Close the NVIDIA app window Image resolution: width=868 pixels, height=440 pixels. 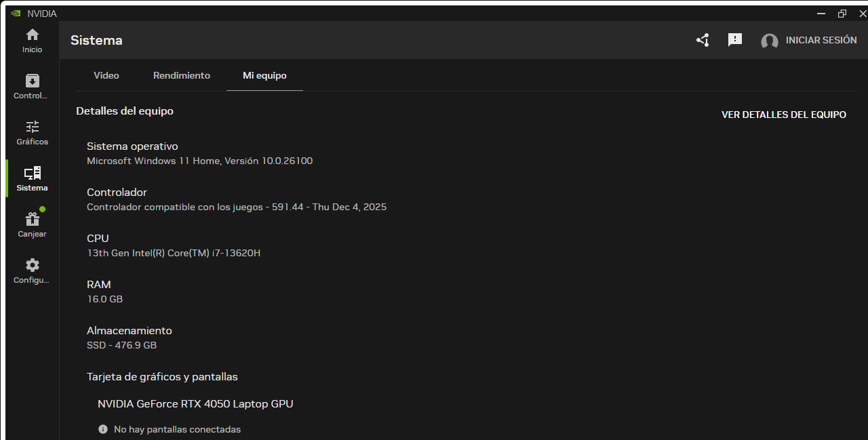coord(862,14)
